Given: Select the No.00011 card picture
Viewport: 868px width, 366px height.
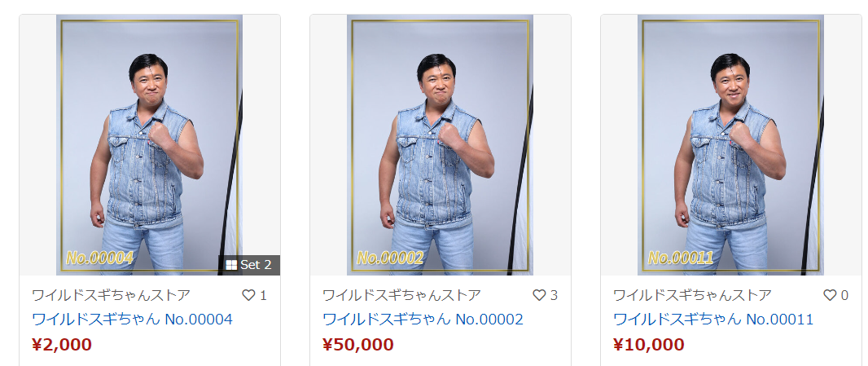Looking at the screenshot, I should (730, 145).
